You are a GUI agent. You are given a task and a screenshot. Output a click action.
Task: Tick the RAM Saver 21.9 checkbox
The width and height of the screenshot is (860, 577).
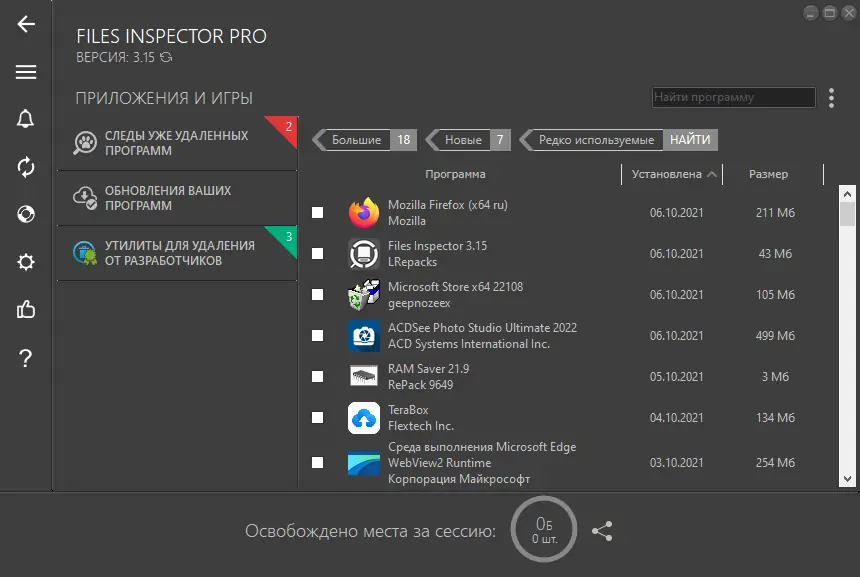(x=317, y=376)
